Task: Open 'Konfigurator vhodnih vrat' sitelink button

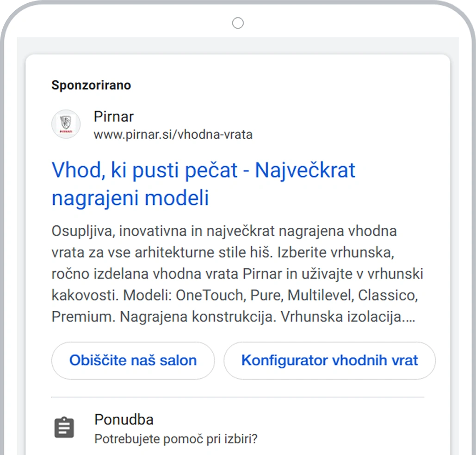Action: point(330,360)
